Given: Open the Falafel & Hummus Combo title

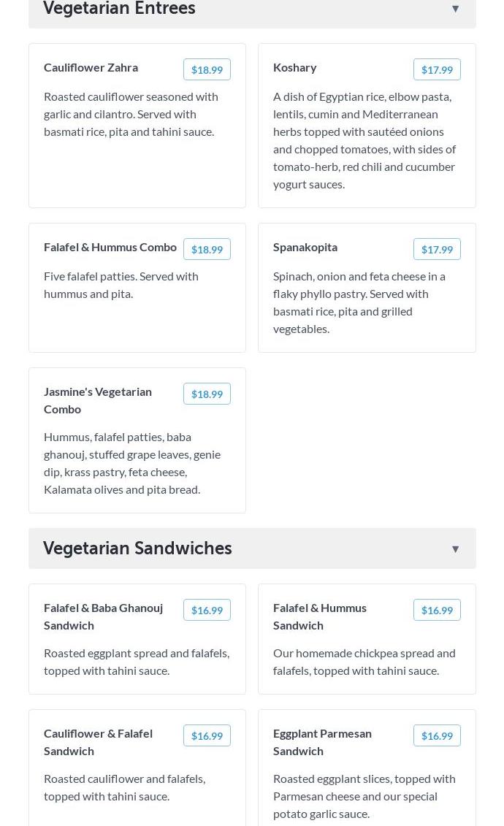Looking at the screenshot, I should tap(110, 247).
